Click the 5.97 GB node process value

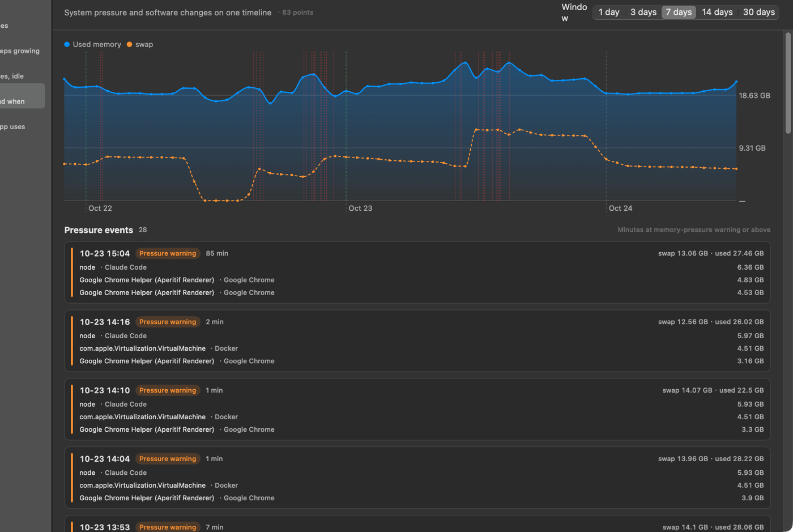point(751,336)
